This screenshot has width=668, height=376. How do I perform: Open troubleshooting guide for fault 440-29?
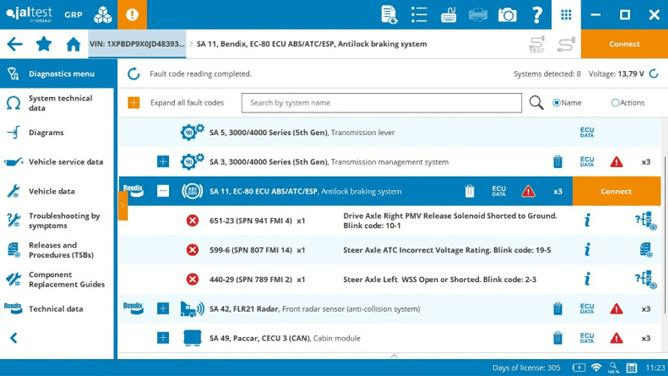(645, 279)
